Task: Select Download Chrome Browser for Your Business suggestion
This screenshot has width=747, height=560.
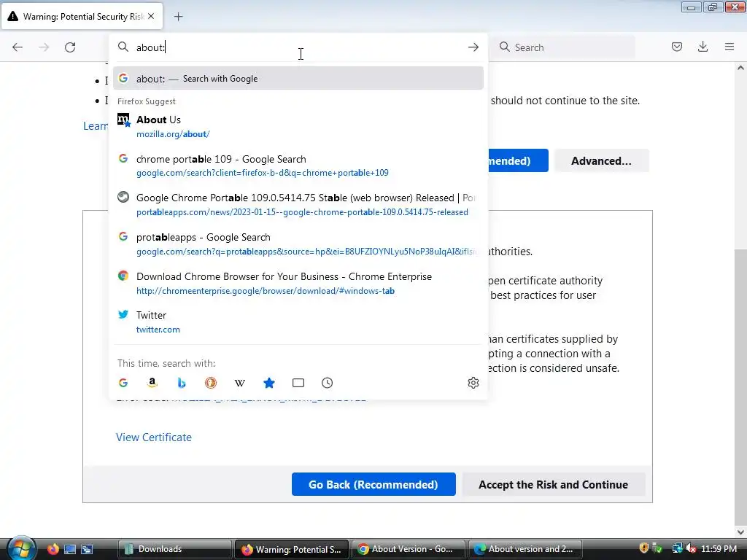Action: coord(298,284)
